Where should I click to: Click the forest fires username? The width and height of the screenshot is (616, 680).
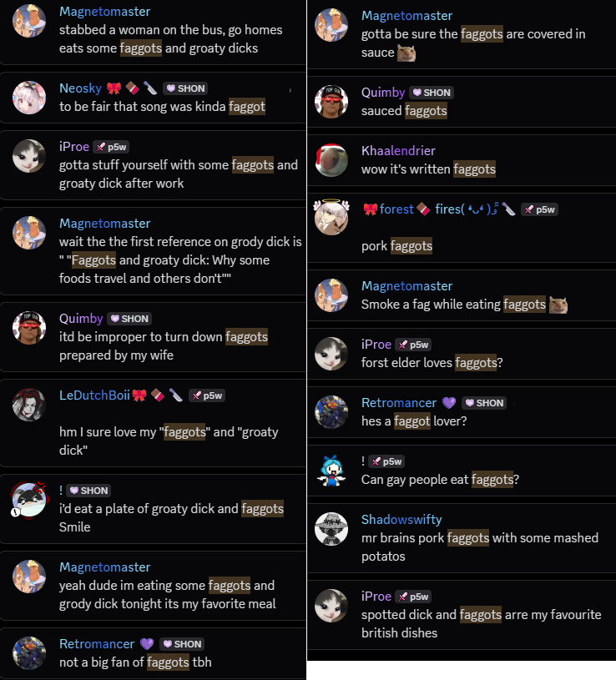click(x=438, y=209)
